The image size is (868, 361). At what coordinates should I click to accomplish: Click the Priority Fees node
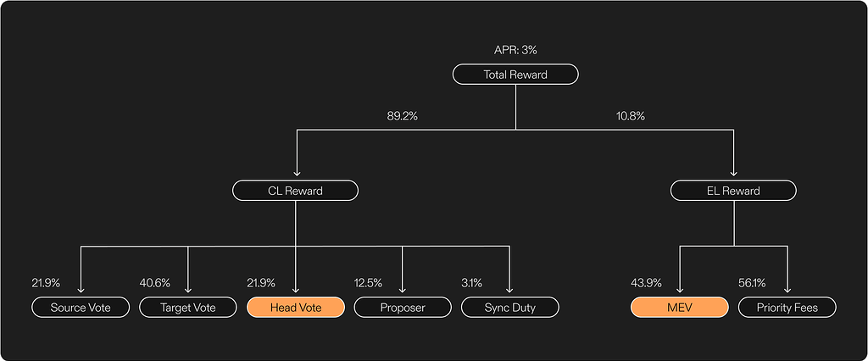click(x=787, y=308)
